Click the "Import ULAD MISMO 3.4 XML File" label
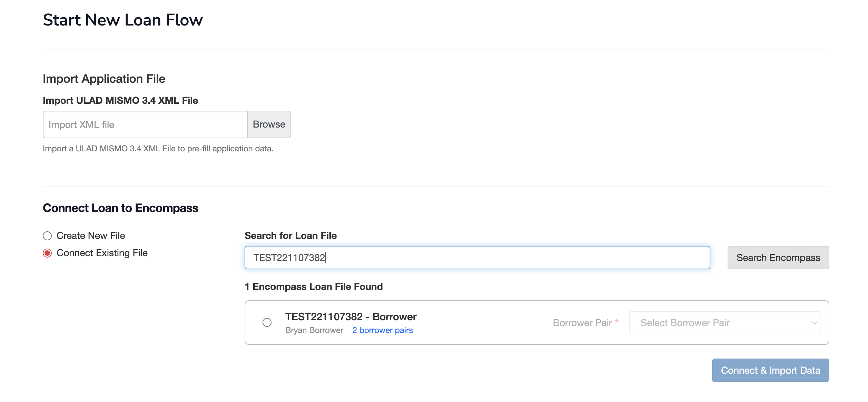Screen dimensions: 868x402 120,100
